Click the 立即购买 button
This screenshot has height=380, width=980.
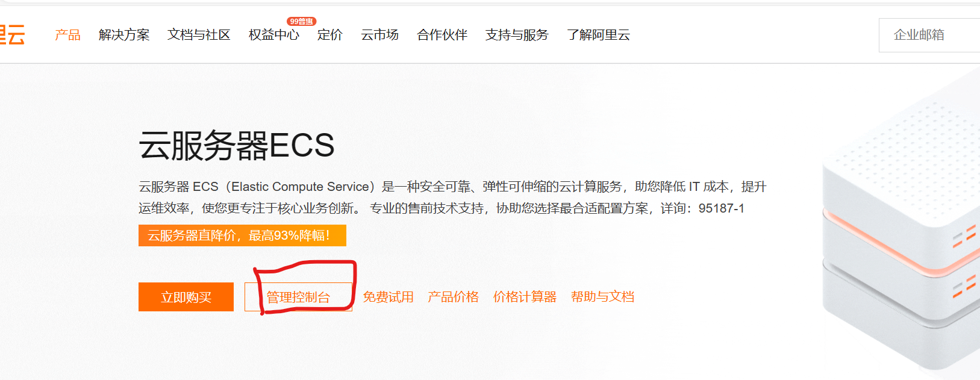[x=186, y=297]
